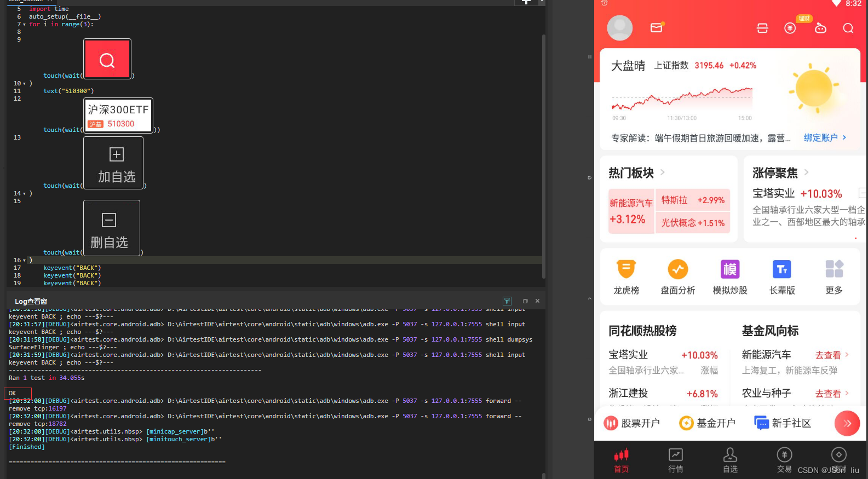Viewport: 868px width, 479px height.
Task: Tap 去查看 next to 农业与种子
Action: point(832,394)
